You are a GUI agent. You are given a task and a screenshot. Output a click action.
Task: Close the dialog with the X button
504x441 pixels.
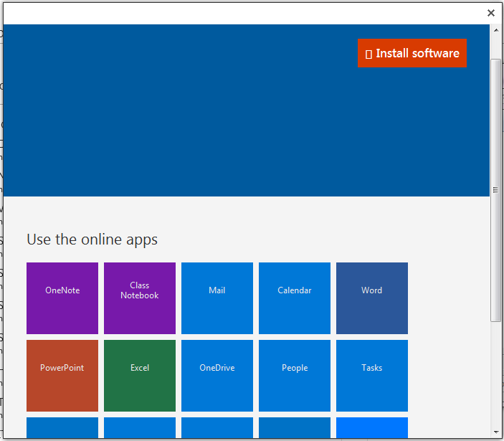point(491,13)
